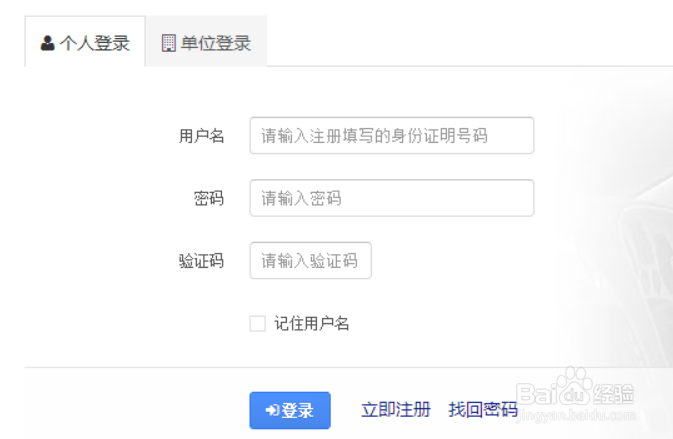
Task: Click into the 密码 password field
Action: click(x=391, y=198)
